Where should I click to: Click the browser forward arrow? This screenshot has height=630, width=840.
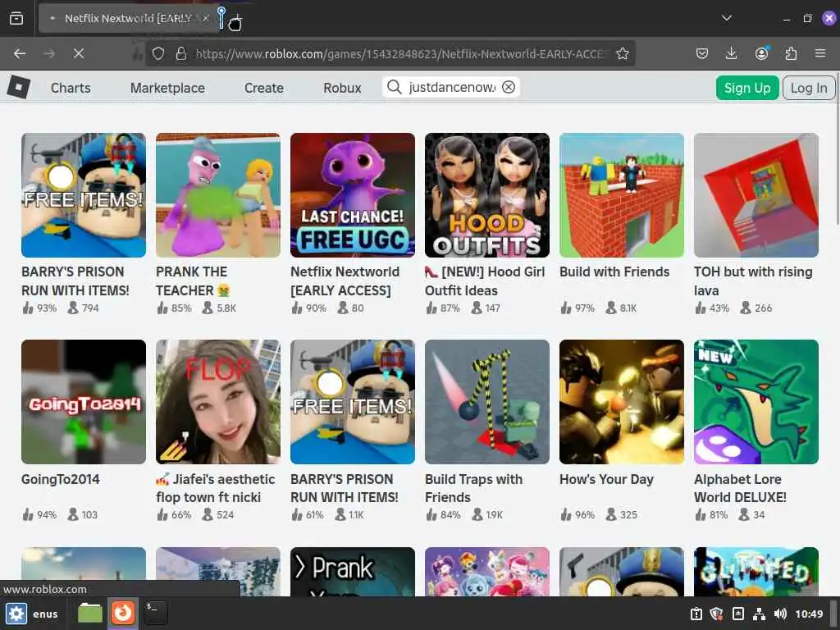click(x=49, y=53)
